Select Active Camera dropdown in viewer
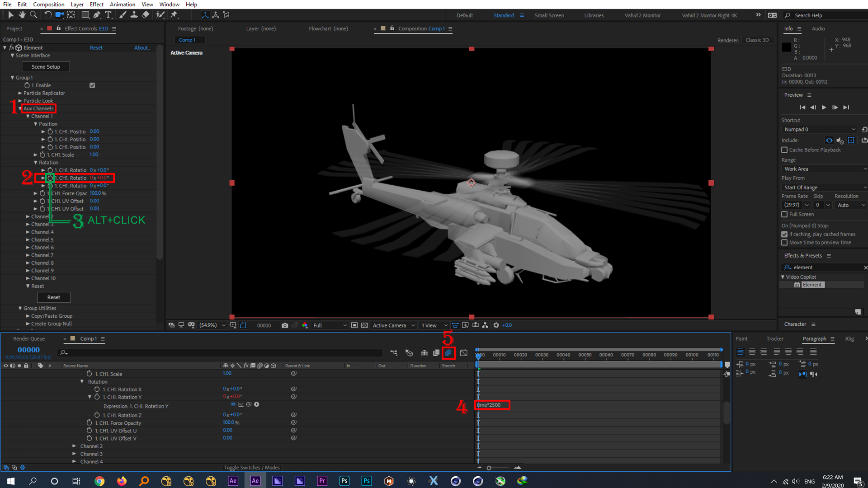This screenshot has height=488, width=868. pyautogui.click(x=393, y=325)
